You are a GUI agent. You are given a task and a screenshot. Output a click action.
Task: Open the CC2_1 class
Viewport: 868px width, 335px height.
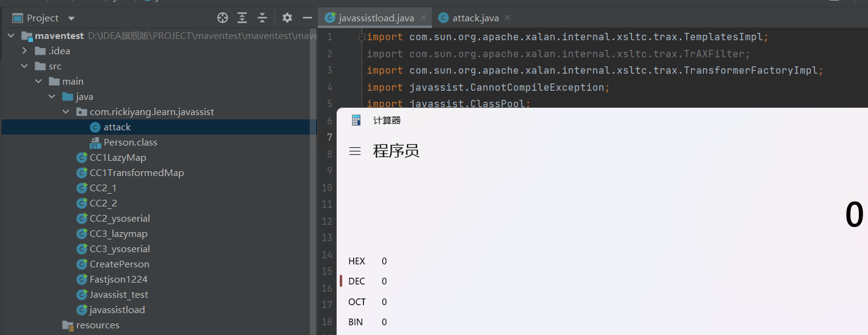(x=103, y=188)
